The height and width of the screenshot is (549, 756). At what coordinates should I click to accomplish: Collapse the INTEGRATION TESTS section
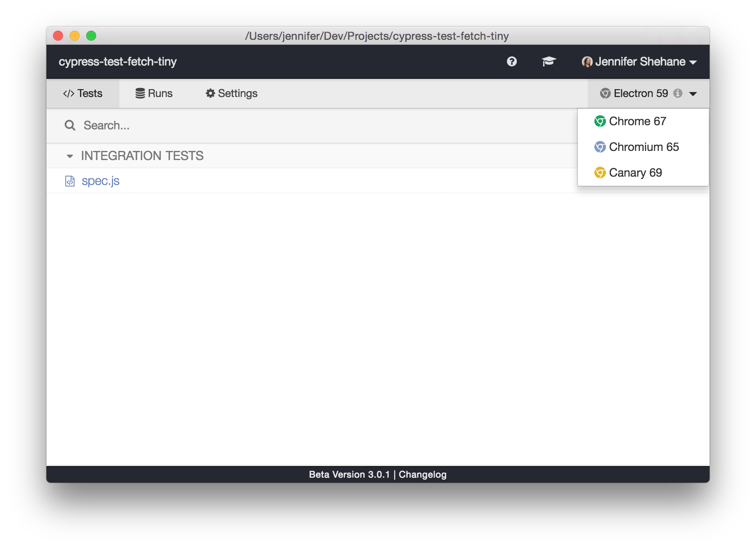[70, 156]
